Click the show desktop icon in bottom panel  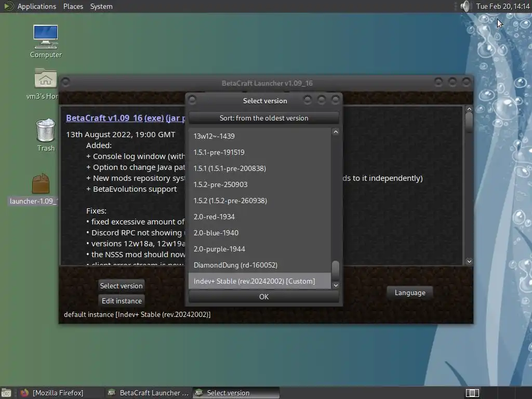(x=6, y=393)
